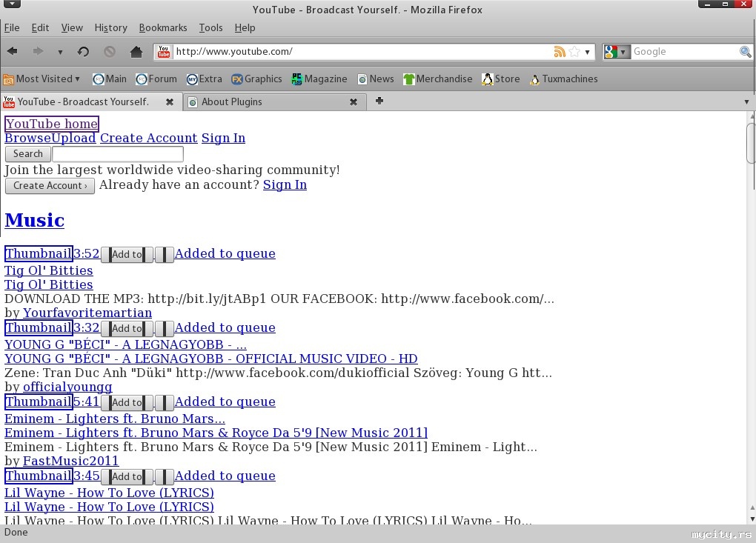
Task: Click the Create Account button
Action: pos(50,185)
